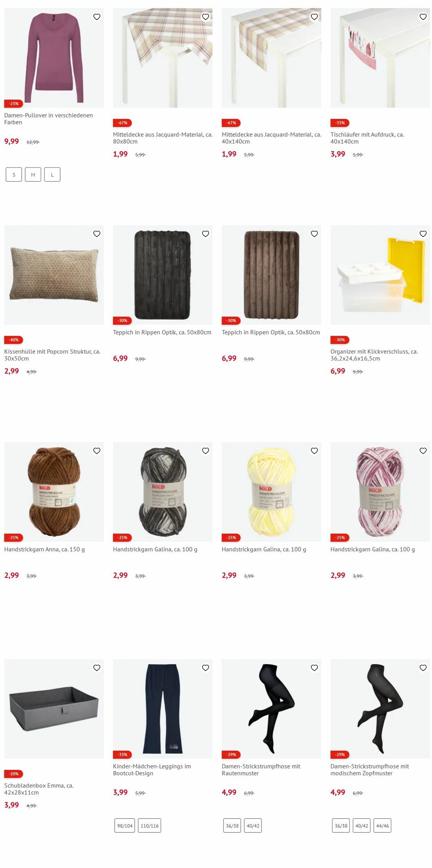Heart the brown Handstrickgarn Anna yarn

[97, 451]
